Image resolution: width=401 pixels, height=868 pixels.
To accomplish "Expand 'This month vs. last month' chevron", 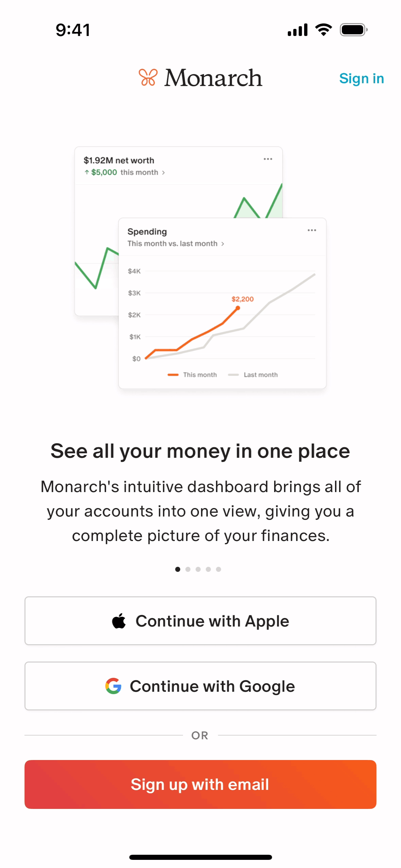I will 223,244.
